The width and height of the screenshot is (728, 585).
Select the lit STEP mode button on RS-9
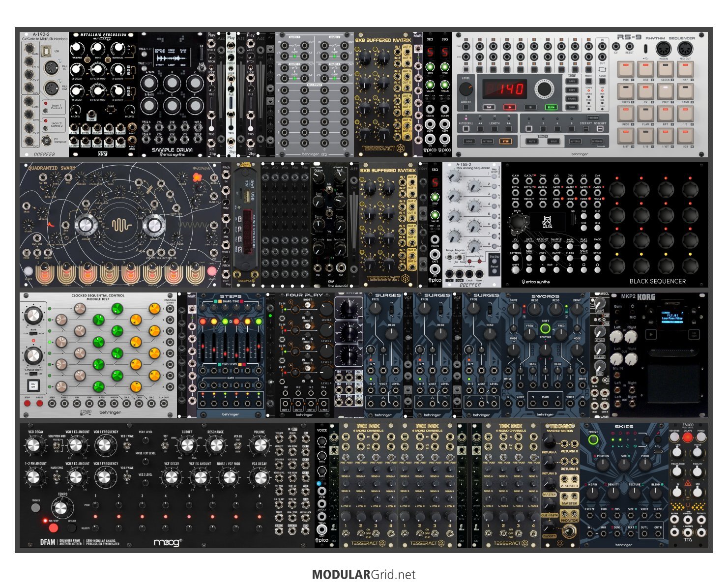coord(505,141)
